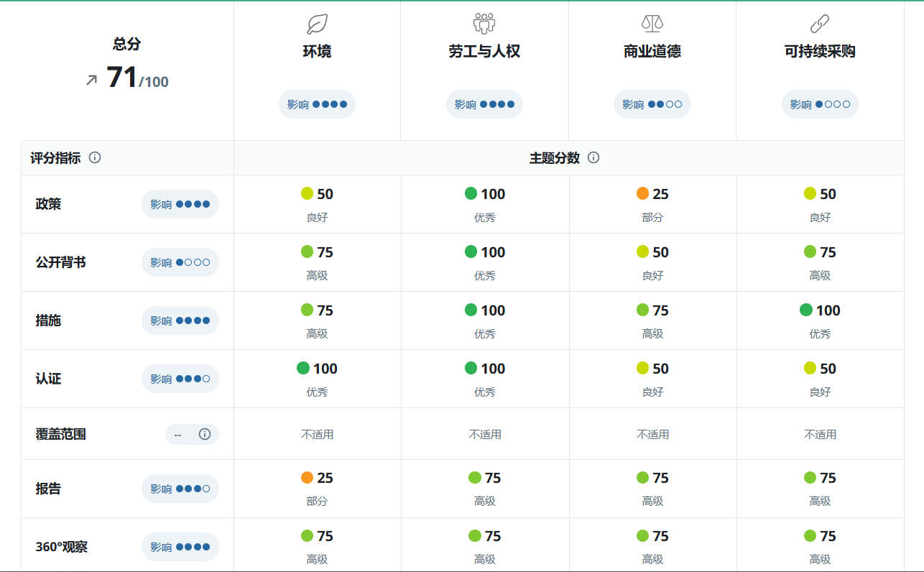
Task: Click the 影响 badge under the 环境 header
Action: pyautogui.click(x=317, y=103)
